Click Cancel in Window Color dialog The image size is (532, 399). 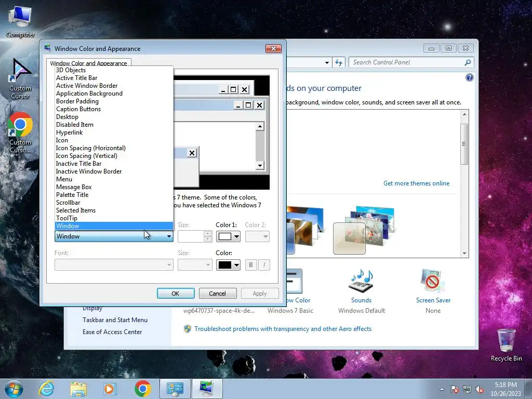218,293
